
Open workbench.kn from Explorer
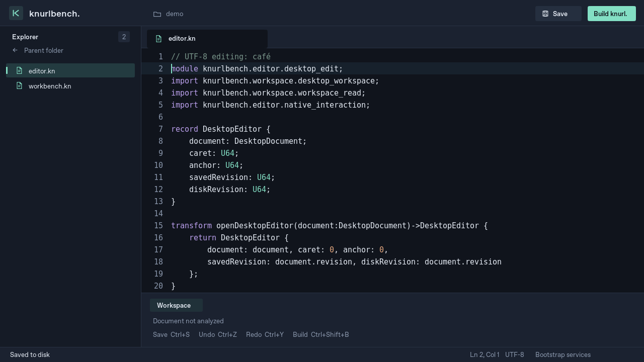(x=70, y=86)
